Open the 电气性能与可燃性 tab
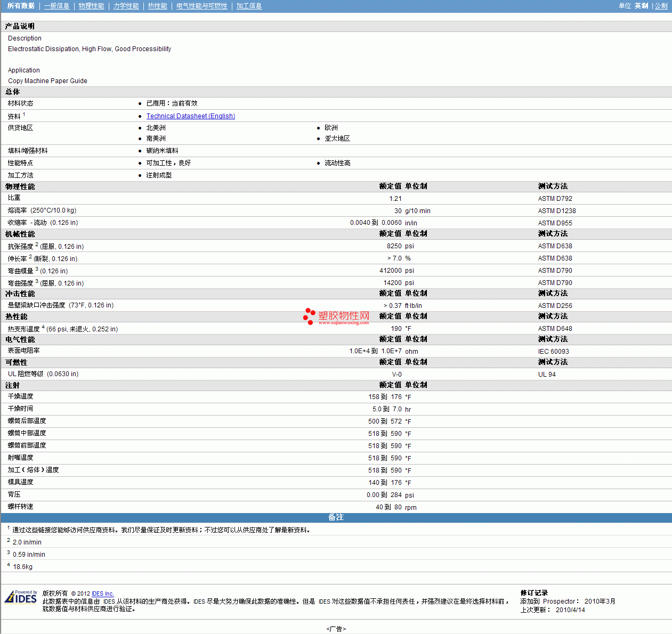 point(201,6)
